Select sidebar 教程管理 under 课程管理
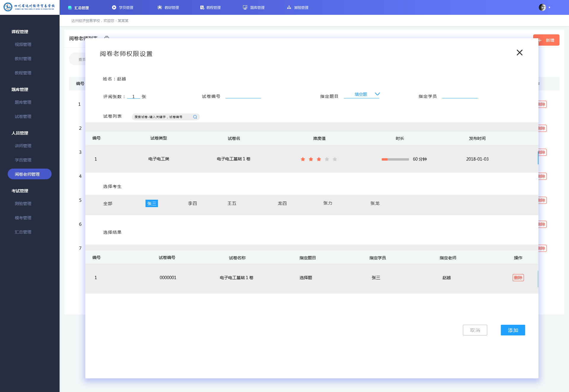 pyautogui.click(x=23, y=73)
